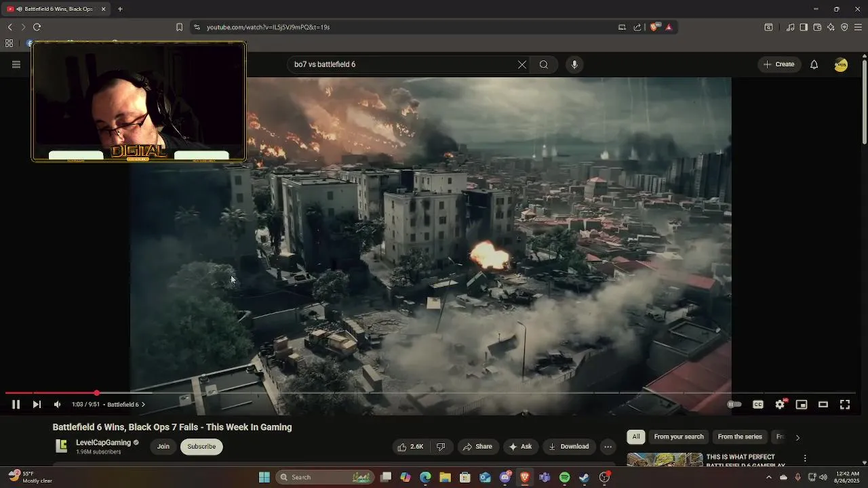The height and width of the screenshot is (488, 868).
Task: Reload the current page
Action: (37, 27)
